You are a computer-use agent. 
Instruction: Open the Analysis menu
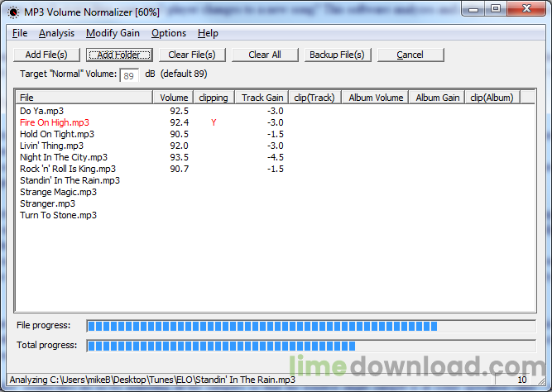coord(56,33)
